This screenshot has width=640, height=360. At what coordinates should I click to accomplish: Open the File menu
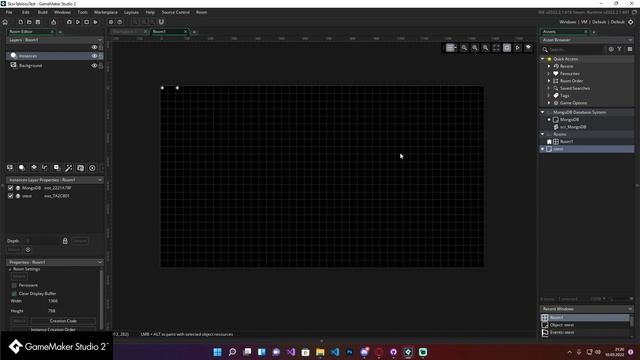(x=9, y=12)
